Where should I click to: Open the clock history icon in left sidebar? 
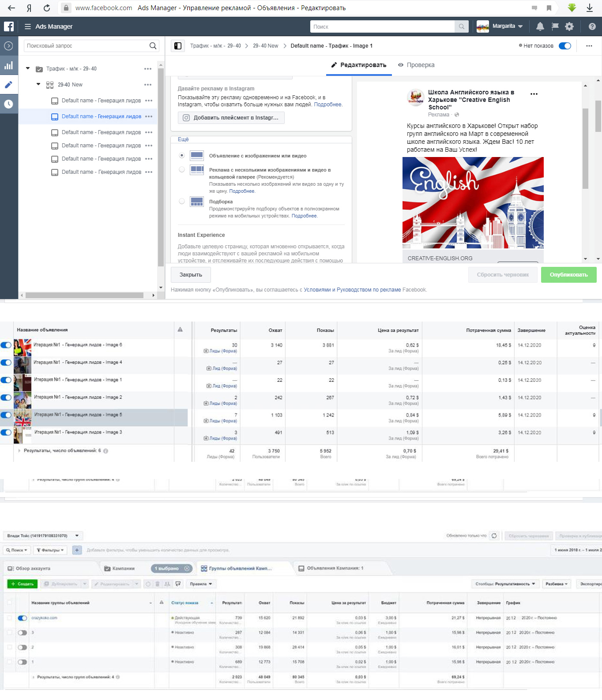click(x=8, y=104)
